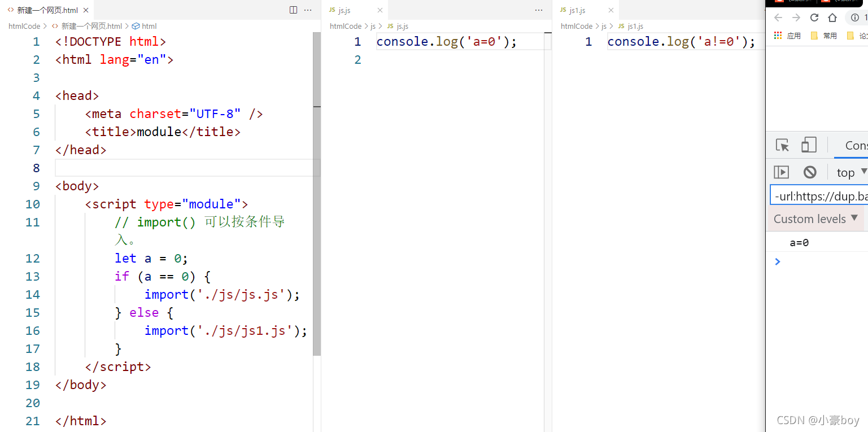Open the more actions menu of first editor
The width and height of the screenshot is (868, 432).
pos(308,10)
